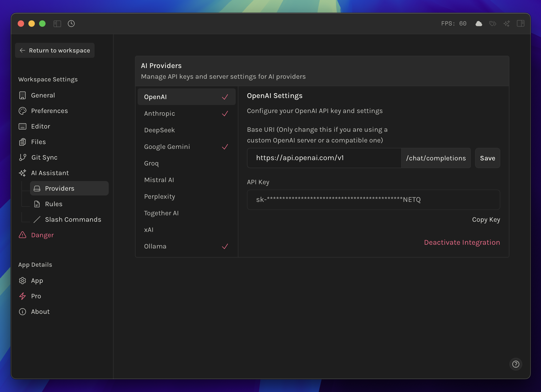The height and width of the screenshot is (392, 541).
Task: Select Ollama provider
Action: tap(187, 246)
